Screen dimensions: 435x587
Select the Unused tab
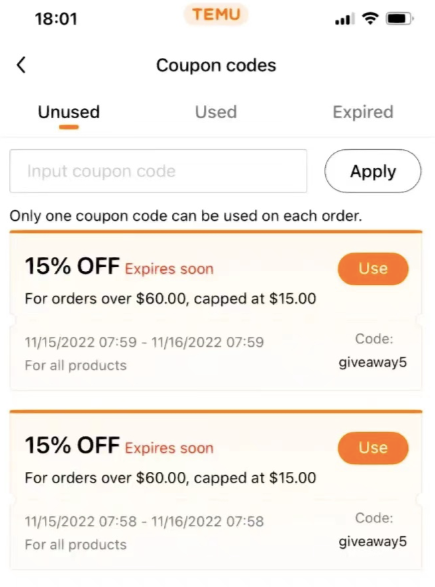point(69,112)
